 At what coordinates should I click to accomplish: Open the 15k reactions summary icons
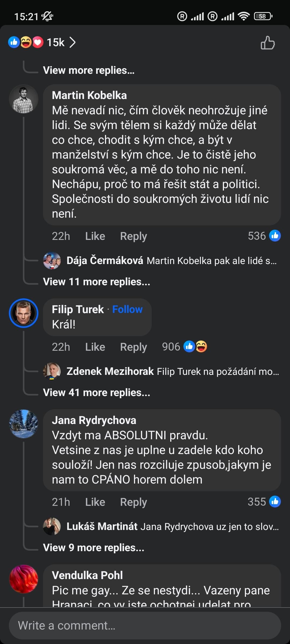(x=26, y=42)
